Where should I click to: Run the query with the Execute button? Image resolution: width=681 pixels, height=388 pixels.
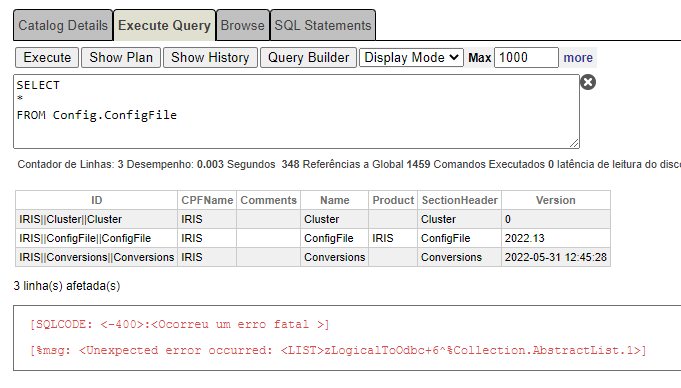(x=47, y=57)
